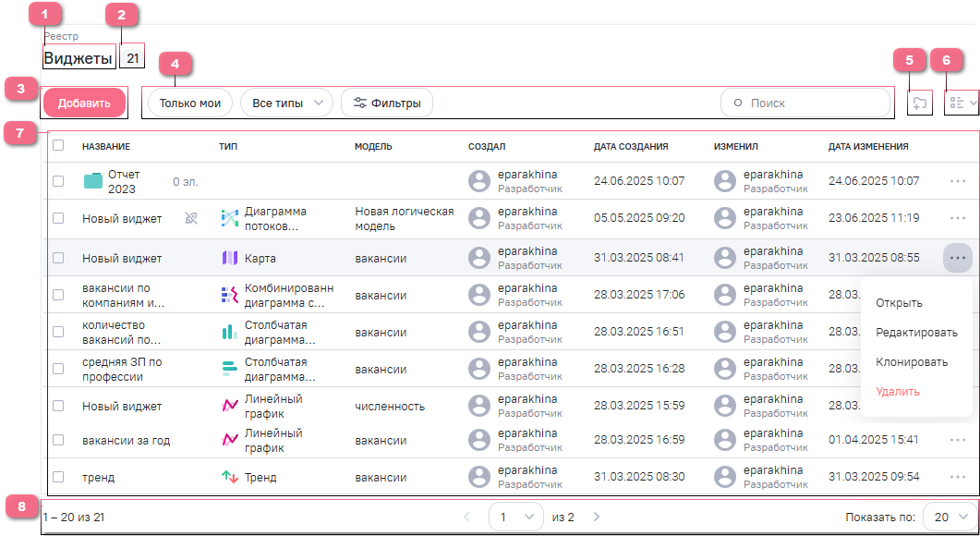Open the Показать по 20 dropdown
The image size is (980, 536).
[949, 517]
